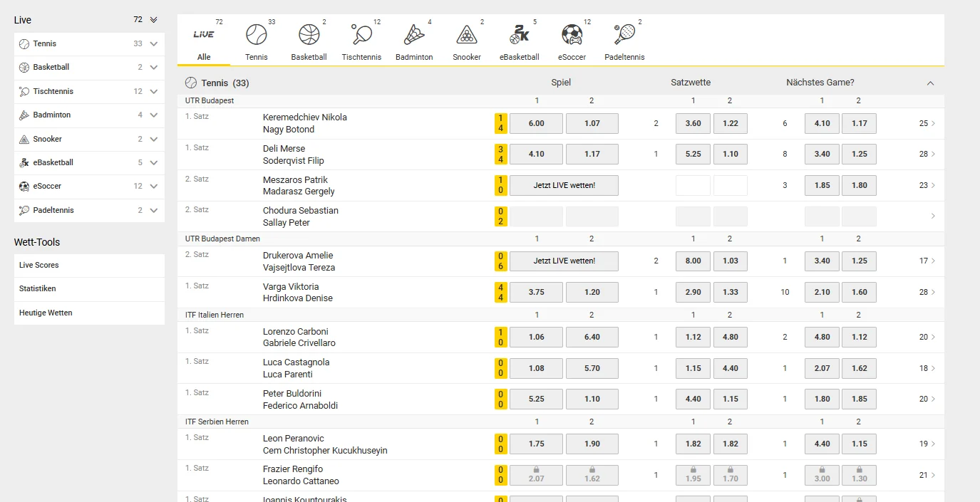The height and width of the screenshot is (502, 980).
Task: Open more markets arrow for Deli Merse match
Action: pyautogui.click(x=934, y=154)
